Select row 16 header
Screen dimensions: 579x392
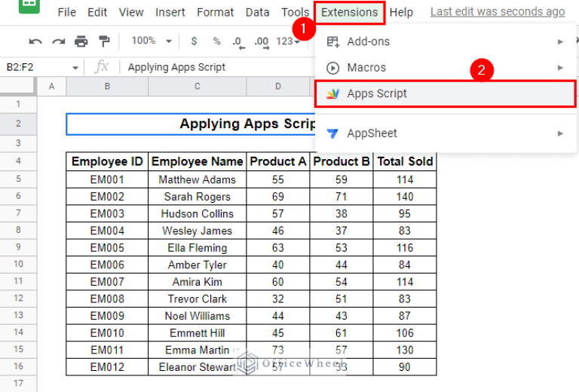(18, 366)
